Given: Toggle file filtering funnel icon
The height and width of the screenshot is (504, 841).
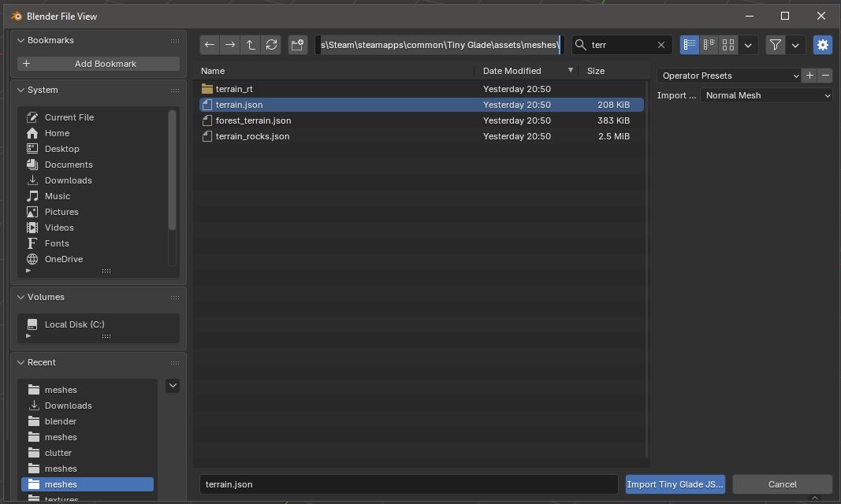Looking at the screenshot, I should pos(775,45).
